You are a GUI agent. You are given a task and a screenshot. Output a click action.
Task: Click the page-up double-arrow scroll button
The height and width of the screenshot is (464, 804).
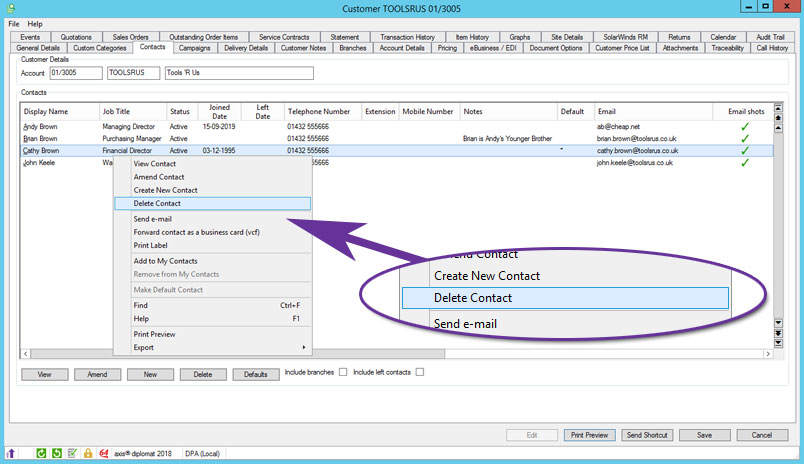(778, 118)
